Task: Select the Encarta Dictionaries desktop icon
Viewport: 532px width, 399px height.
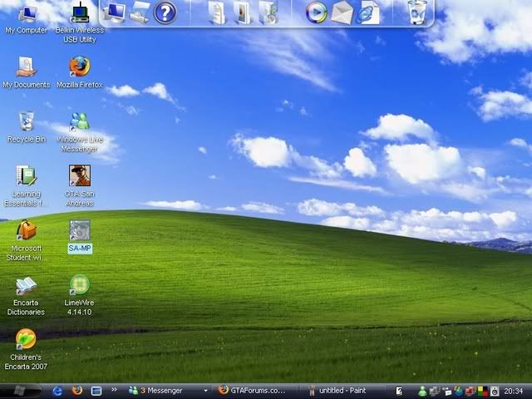Action: point(26,296)
